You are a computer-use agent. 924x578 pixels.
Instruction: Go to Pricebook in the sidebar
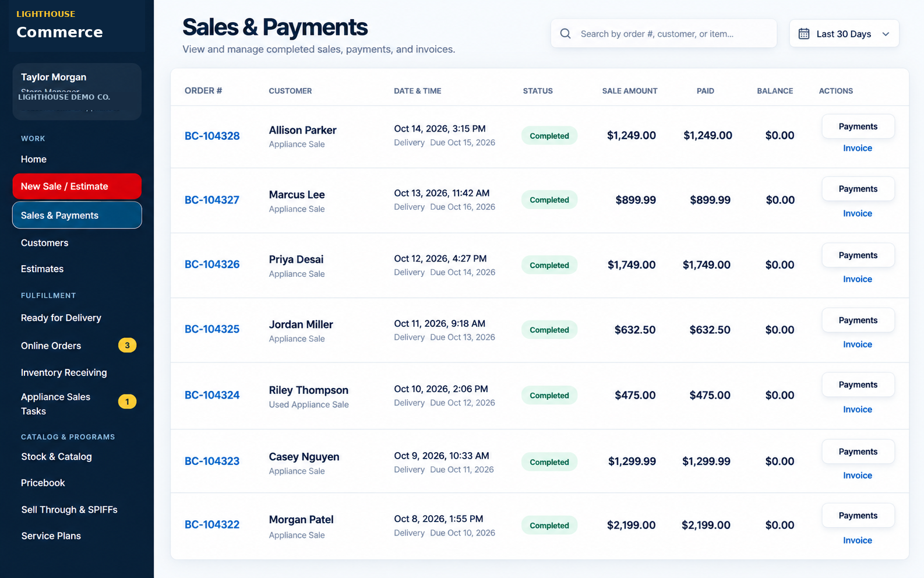click(x=43, y=483)
